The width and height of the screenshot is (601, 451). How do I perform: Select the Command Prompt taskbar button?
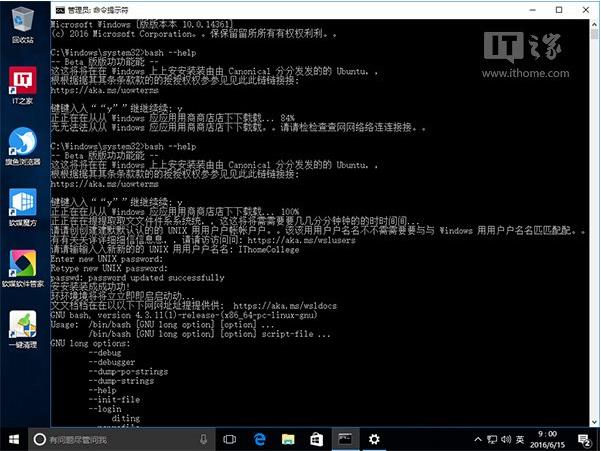click(345, 439)
